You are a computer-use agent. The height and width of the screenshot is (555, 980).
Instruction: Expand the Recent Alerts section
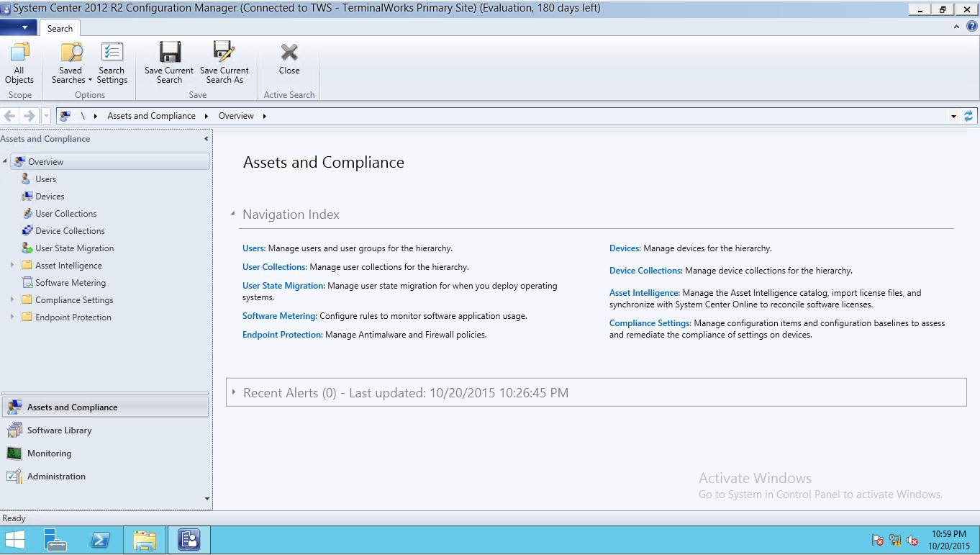click(x=234, y=392)
